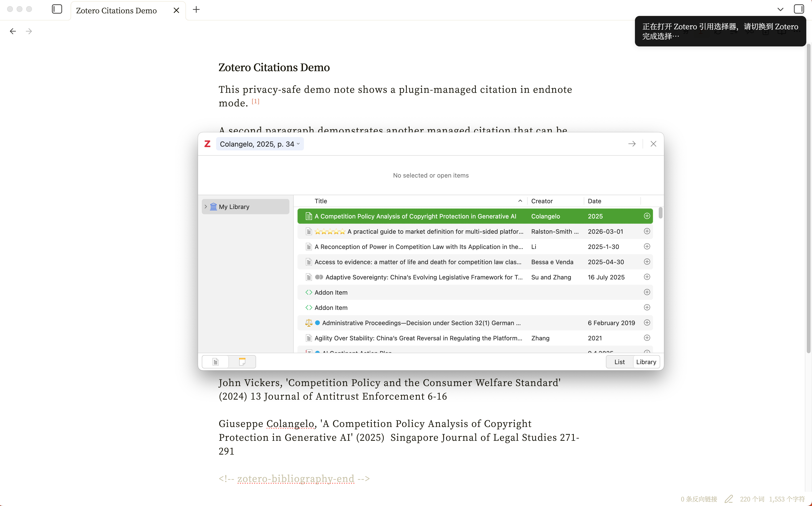This screenshot has height=506, width=812.
Task: Open the Colangelo, 2025, p. 34 citation dropdown
Action: [260, 144]
